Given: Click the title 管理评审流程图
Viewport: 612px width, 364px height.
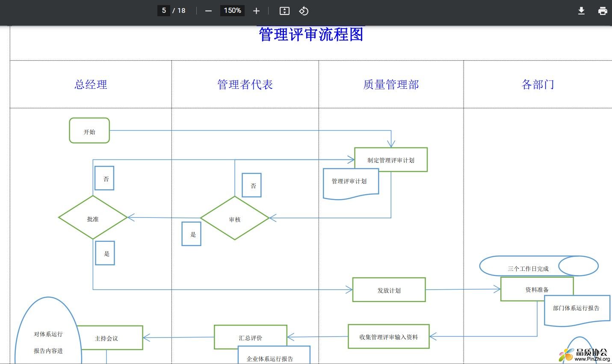Looking at the screenshot, I should point(311,35).
